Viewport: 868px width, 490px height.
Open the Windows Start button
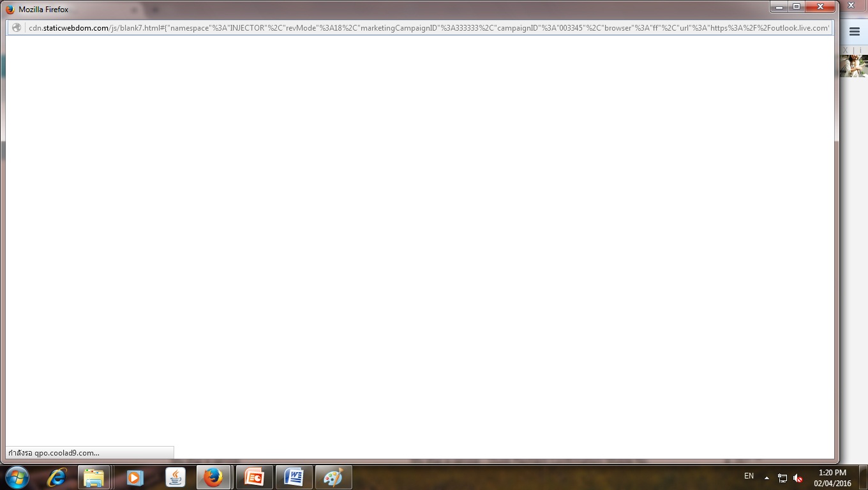[x=17, y=477]
